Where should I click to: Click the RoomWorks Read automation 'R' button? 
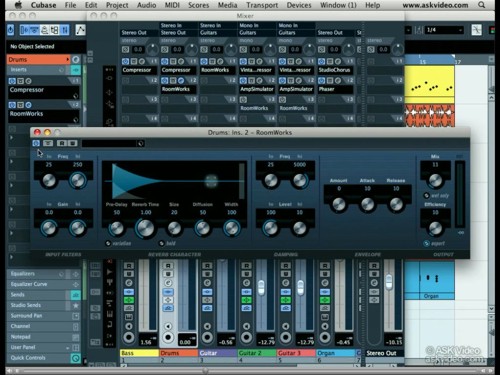point(62,143)
